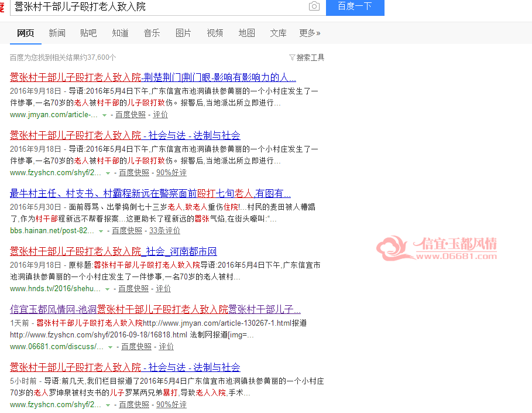Go to the 视频 tab

click(215, 33)
